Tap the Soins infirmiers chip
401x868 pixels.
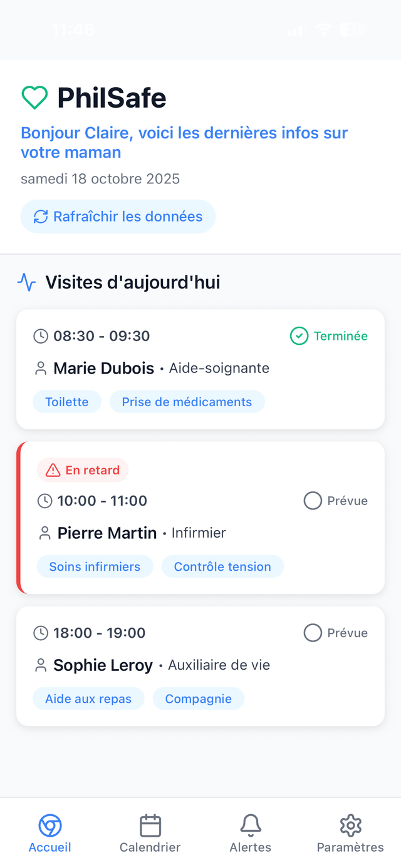click(x=95, y=566)
